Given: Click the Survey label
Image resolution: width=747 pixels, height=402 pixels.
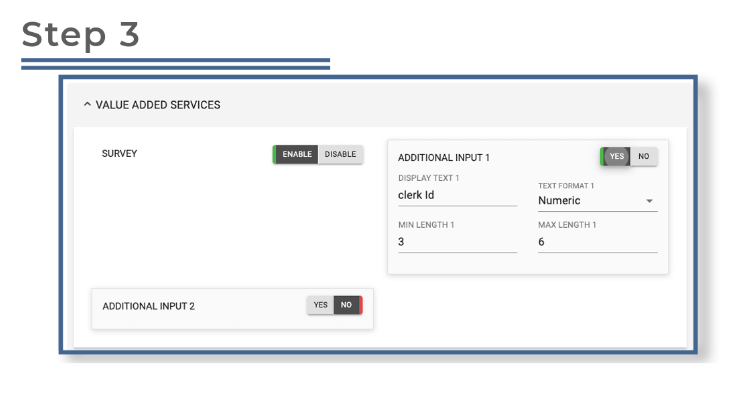Looking at the screenshot, I should [x=120, y=154].
